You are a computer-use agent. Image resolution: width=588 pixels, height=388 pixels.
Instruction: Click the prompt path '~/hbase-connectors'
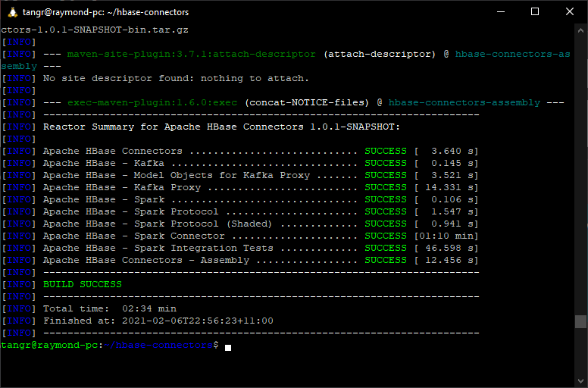(158, 345)
